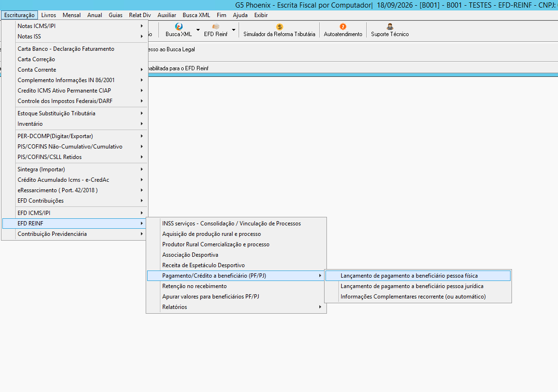Open the Fim menu
The height and width of the screenshot is (392, 558).
point(221,15)
